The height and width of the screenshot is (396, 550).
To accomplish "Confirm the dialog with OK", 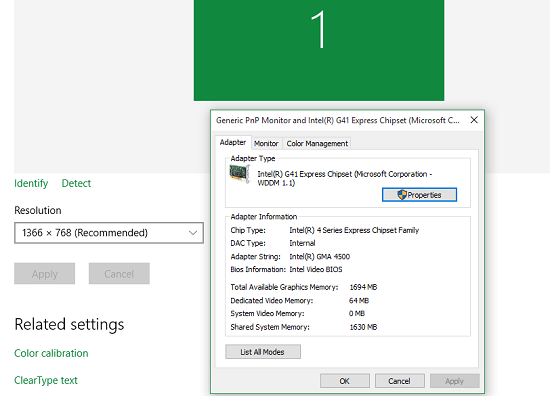I will 344,381.
